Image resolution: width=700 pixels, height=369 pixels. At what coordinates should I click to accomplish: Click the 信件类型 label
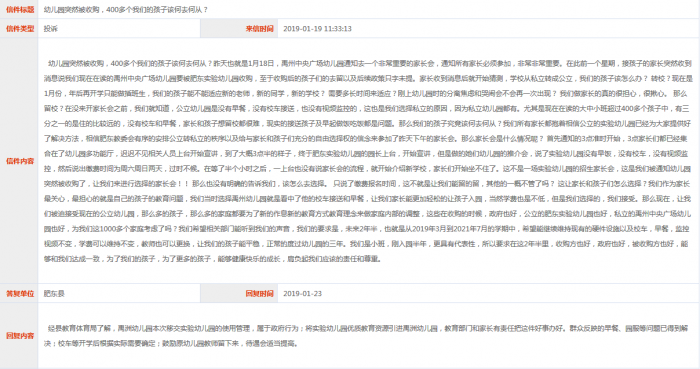click(20, 29)
